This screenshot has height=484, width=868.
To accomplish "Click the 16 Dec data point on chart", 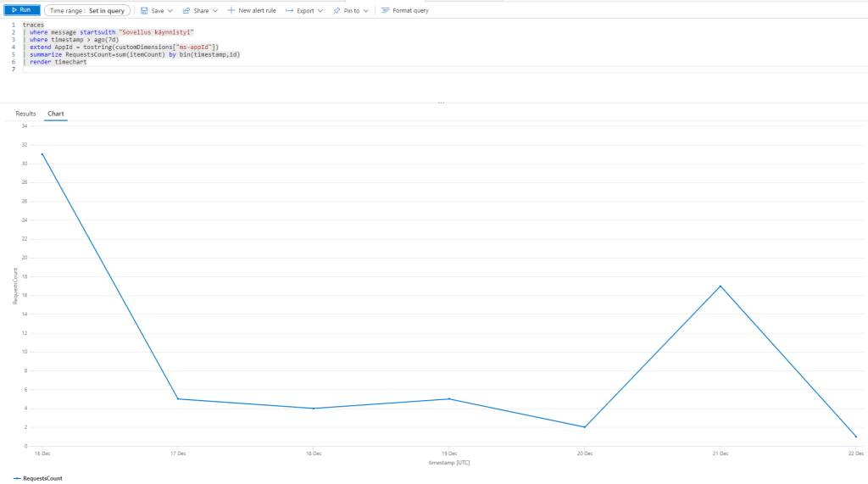I will 42,154.
